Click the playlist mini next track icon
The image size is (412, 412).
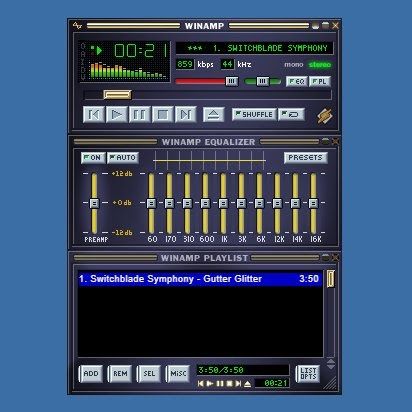pos(238,384)
